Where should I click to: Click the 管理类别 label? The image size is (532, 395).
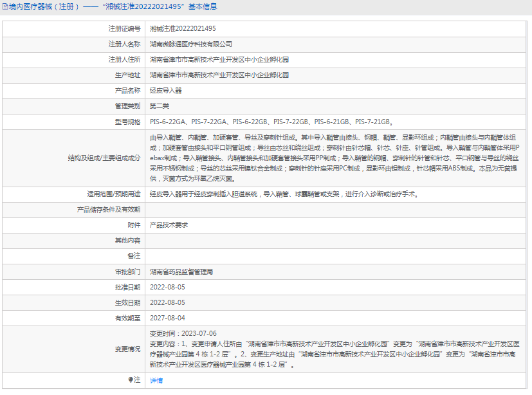coord(127,106)
